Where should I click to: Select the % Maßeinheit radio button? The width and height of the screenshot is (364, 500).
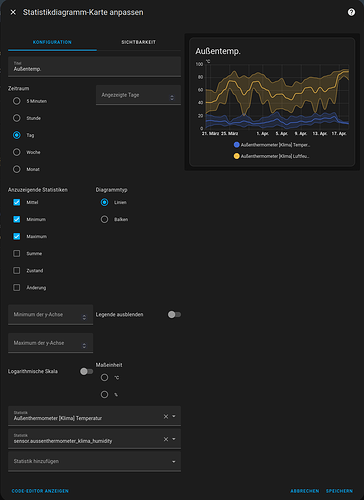104,395
